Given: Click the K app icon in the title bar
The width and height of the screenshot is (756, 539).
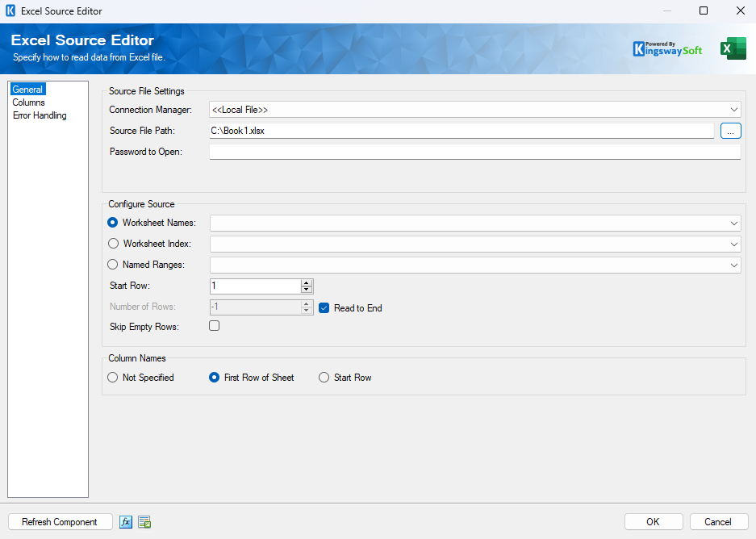Looking at the screenshot, I should [10, 10].
